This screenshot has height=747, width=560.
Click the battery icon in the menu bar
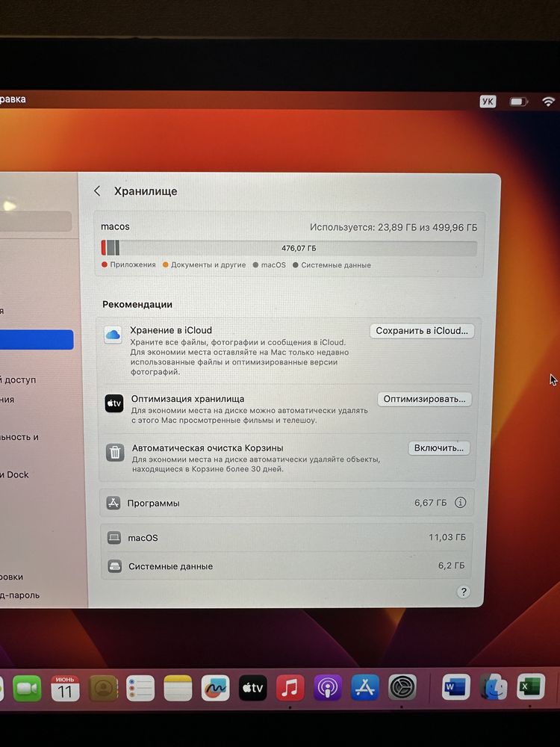click(518, 102)
